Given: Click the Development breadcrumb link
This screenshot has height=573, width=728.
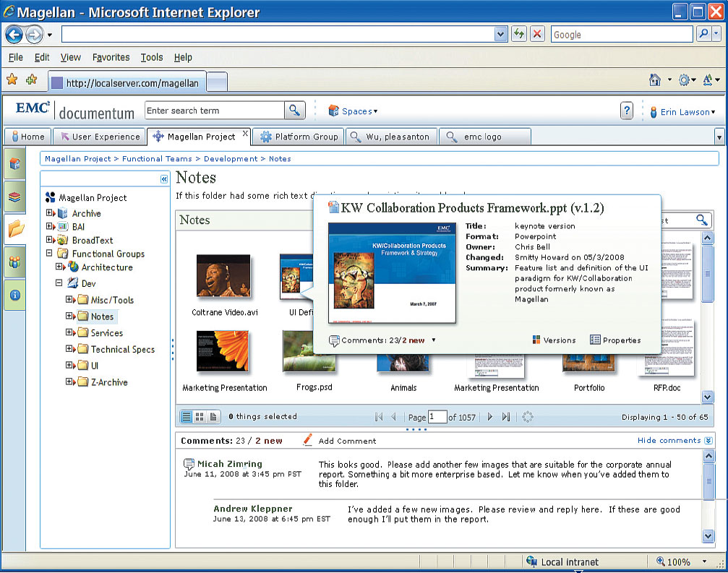Looking at the screenshot, I should 230,159.
